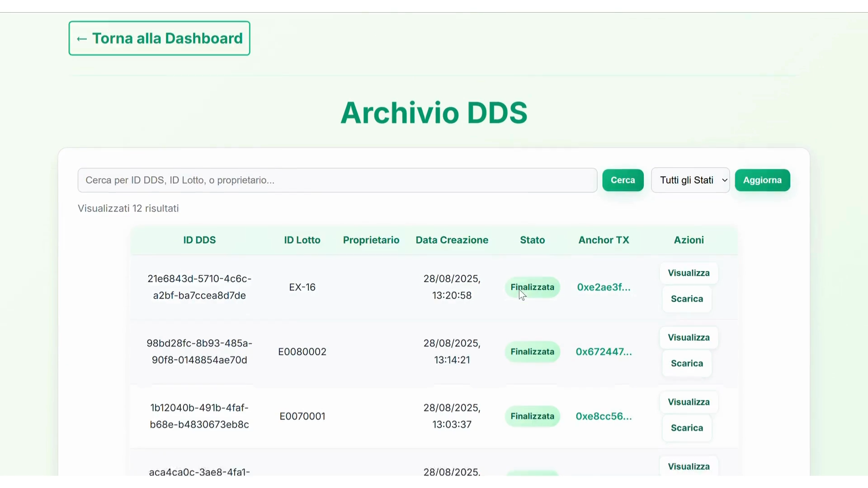The height and width of the screenshot is (488, 868).
Task: Click Visualizza for lot E0080002
Action: 689,338
